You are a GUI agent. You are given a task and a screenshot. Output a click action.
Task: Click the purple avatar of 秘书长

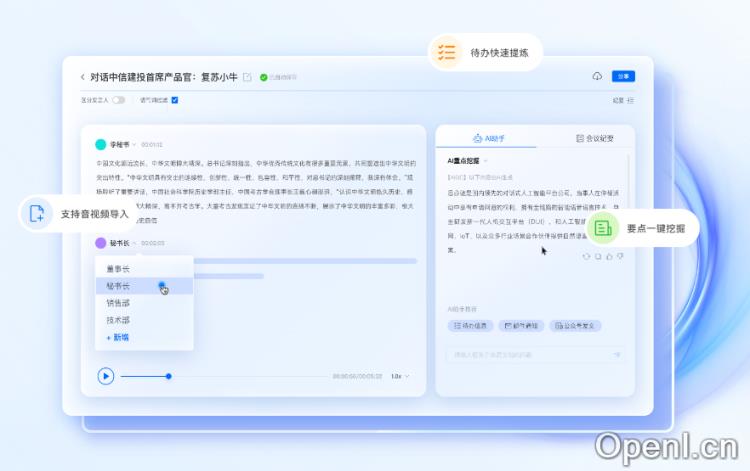click(x=100, y=243)
